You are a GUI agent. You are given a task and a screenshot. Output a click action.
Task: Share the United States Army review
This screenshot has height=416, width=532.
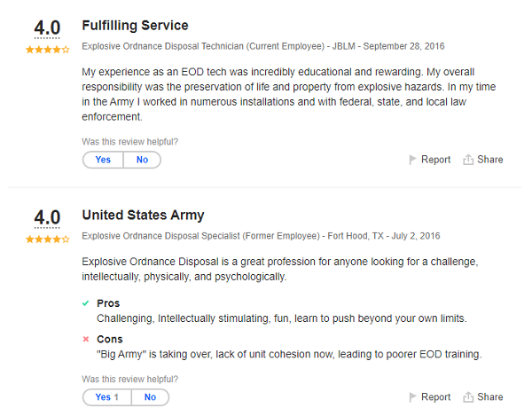pyautogui.click(x=482, y=397)
